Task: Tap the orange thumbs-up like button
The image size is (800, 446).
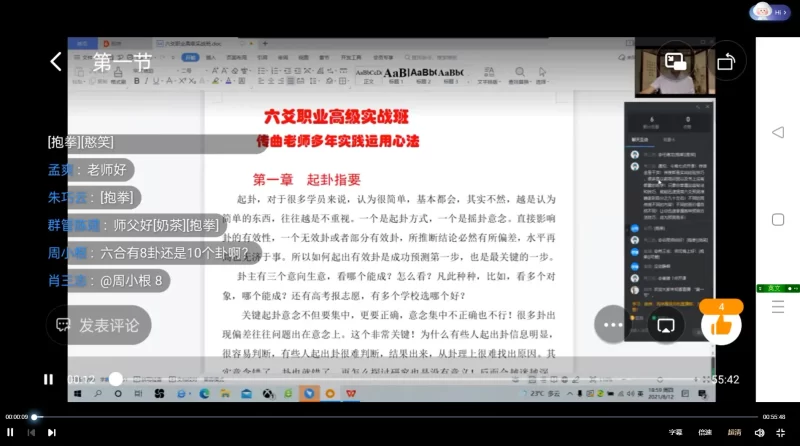Action: point(720,323)
